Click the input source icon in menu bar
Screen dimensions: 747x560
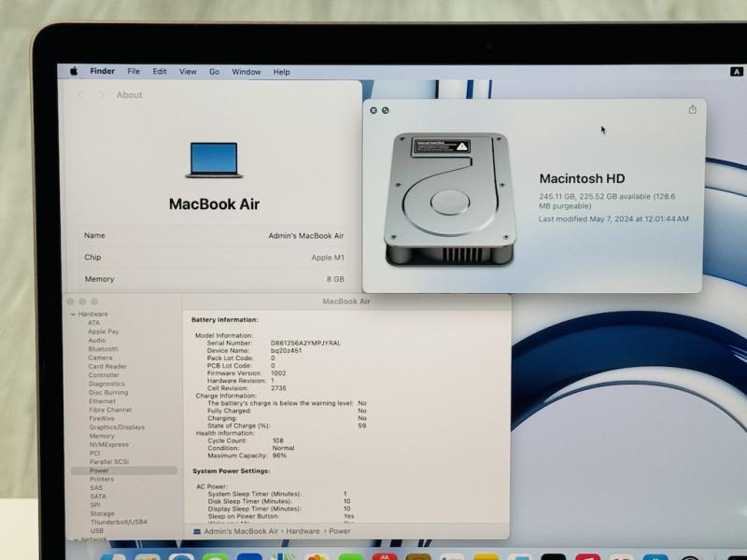736,72
